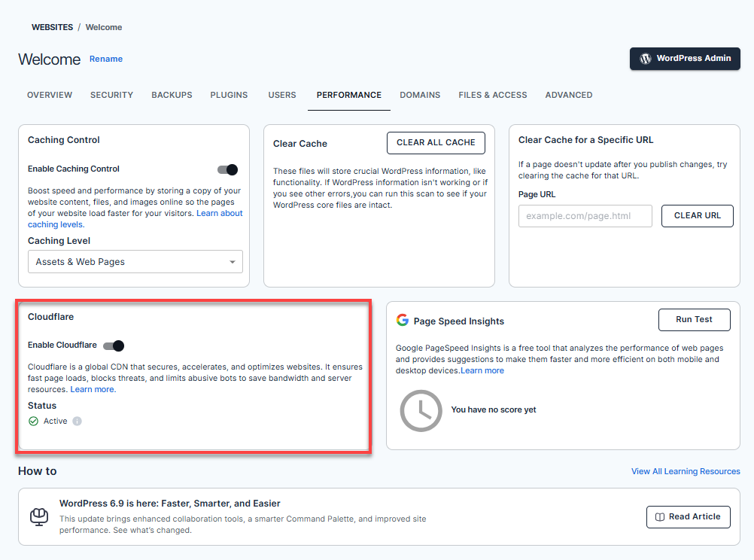Screen dimensions: 754x560
Task: Click the Rename link next to Welcome
Action: click(x=106, y=59)
